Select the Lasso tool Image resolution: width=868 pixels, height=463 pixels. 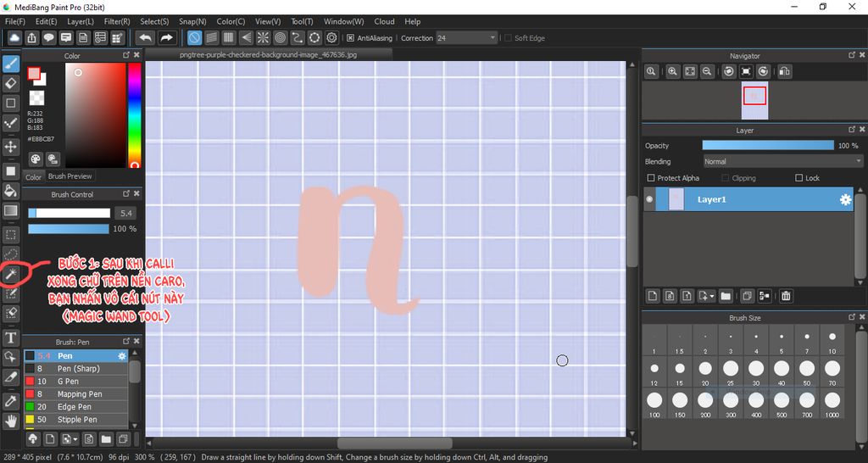(10, 254)
